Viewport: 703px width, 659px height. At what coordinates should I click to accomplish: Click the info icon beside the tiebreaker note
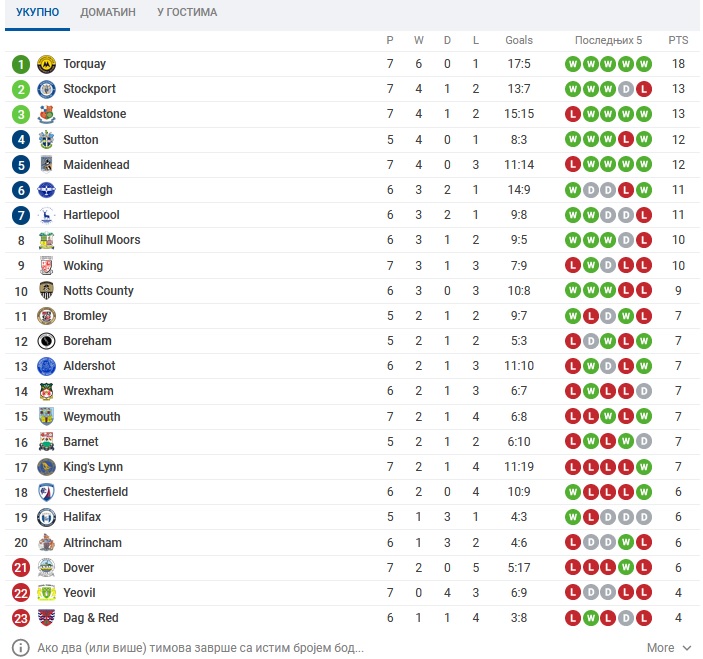click(x=21, y=648)
